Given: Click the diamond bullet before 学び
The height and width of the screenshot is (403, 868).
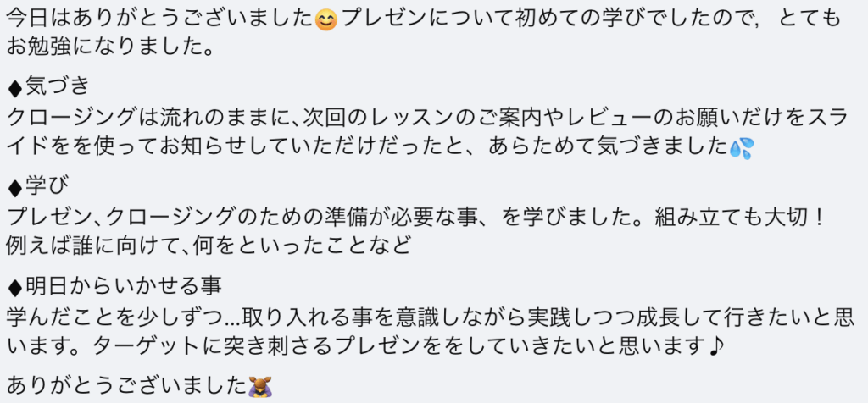Looking at the screenshot, I should 15,189.
